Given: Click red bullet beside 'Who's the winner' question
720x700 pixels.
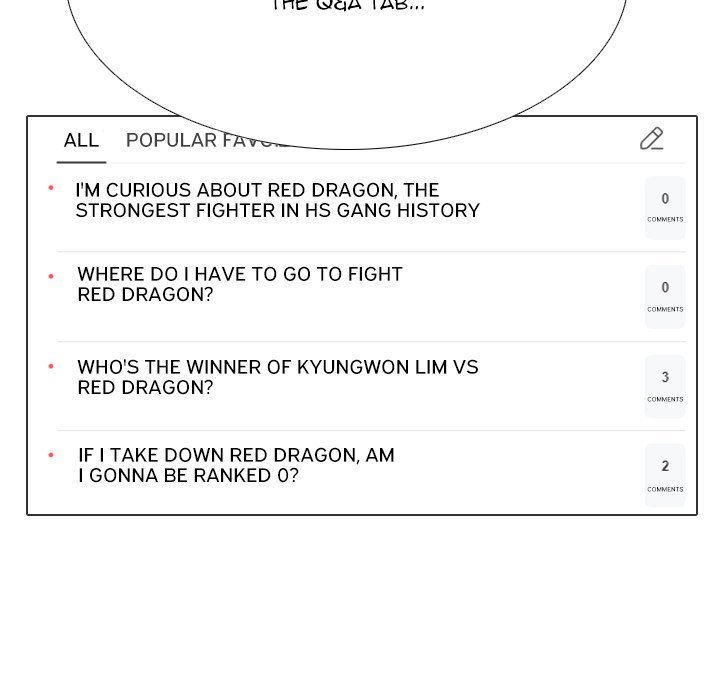Looking at the screenshot, I should pos(51,367).
